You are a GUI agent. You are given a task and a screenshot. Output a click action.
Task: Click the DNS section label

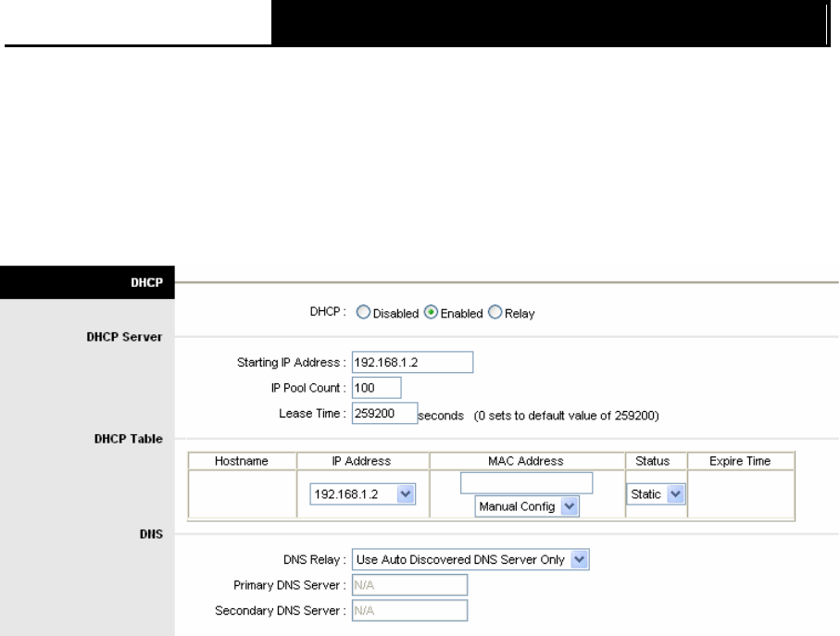[151, 534]
